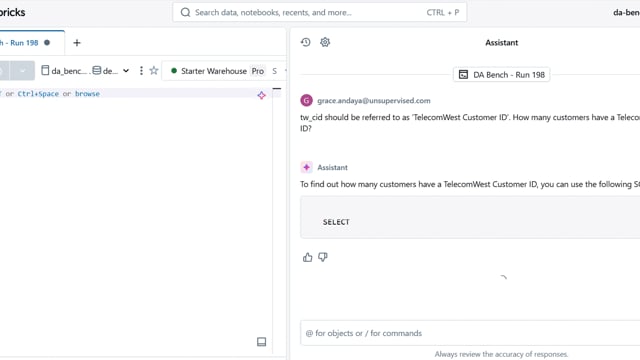The width and height of the screenshot is (640, 360).
Task: Click the Assistant prompt input field
Action: 470,333
